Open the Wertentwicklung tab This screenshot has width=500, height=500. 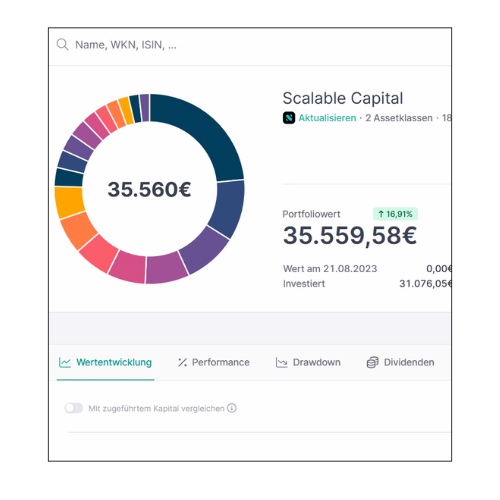coord(105,363)
